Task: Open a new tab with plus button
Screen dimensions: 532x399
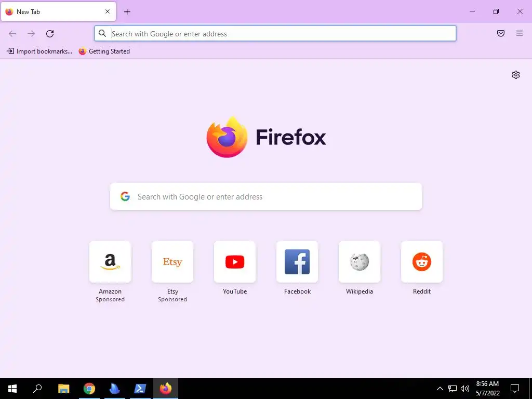Action: click(127, 12)
